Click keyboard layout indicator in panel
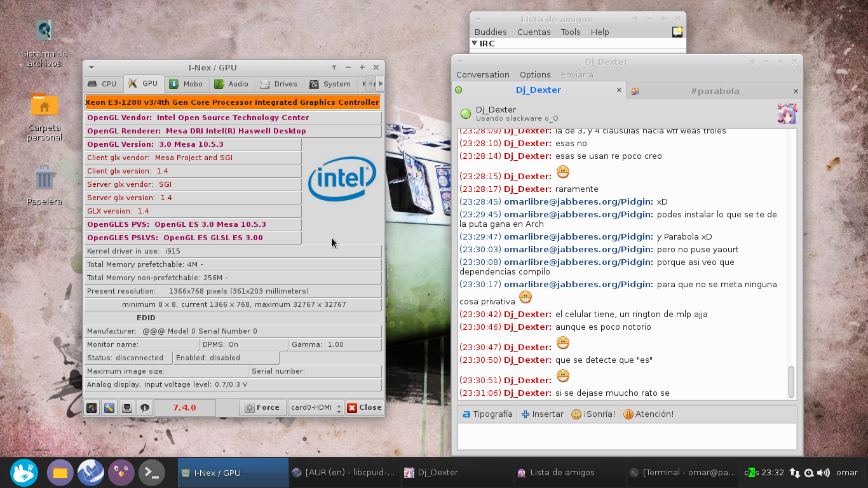This screenshot has height=488, width=868. 751,473
